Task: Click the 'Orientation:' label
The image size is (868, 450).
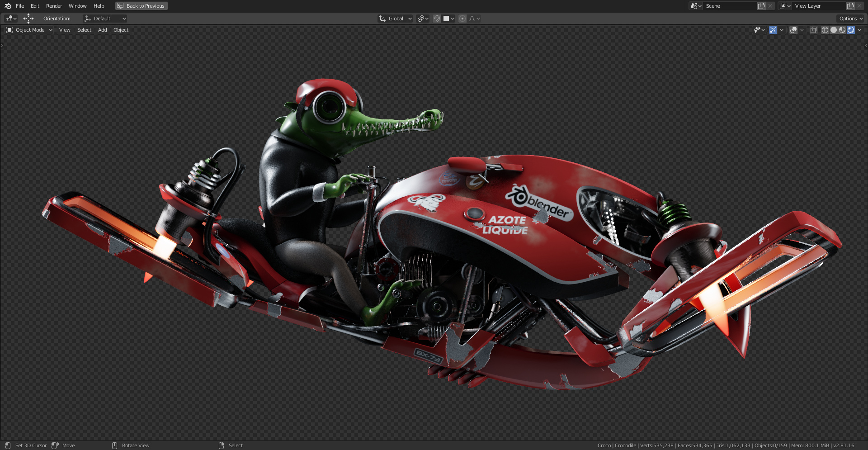Action: [57, 19]
